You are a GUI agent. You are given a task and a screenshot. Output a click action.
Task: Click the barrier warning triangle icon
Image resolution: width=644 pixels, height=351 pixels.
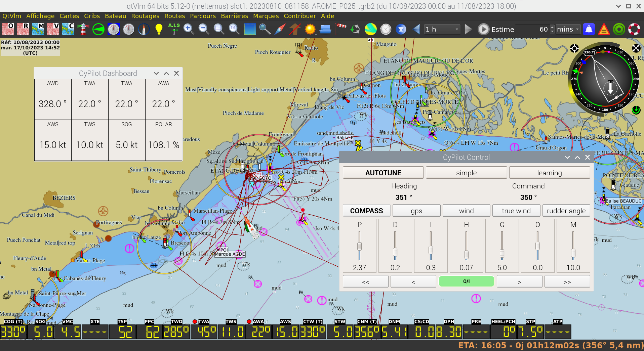[x=604, y=30]
